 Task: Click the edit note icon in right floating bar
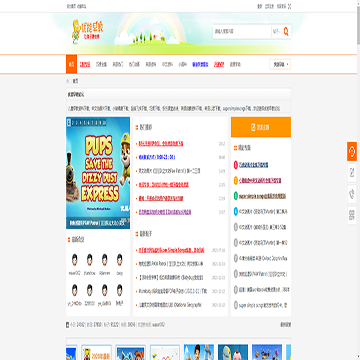pos(352,173)
